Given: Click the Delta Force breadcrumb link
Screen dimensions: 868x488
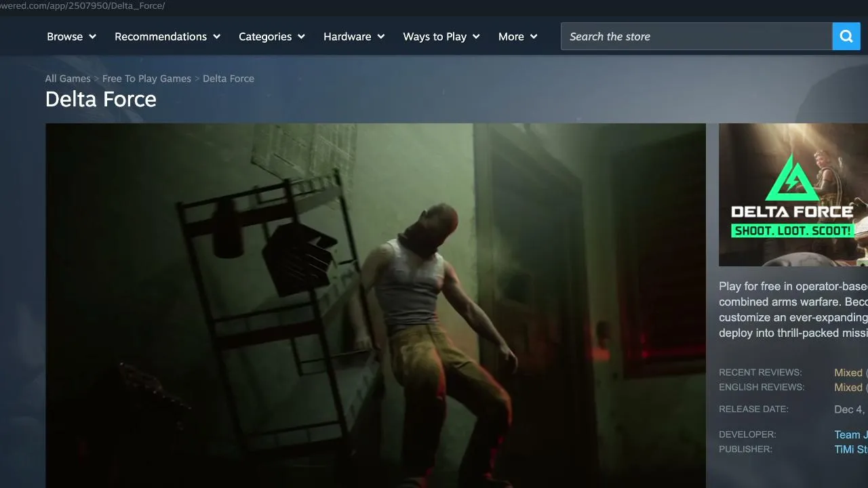Looking at the screenshot, I should (x=229, y=79).
